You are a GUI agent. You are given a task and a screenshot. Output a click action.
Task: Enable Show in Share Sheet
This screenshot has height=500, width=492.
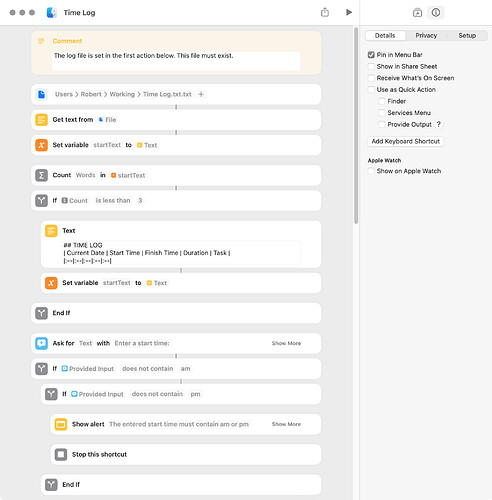371,66
